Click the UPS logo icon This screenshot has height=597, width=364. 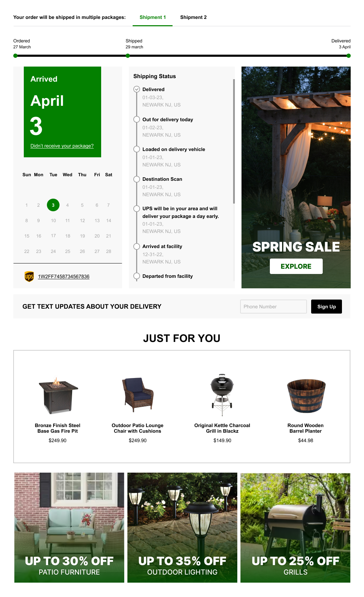29,276
